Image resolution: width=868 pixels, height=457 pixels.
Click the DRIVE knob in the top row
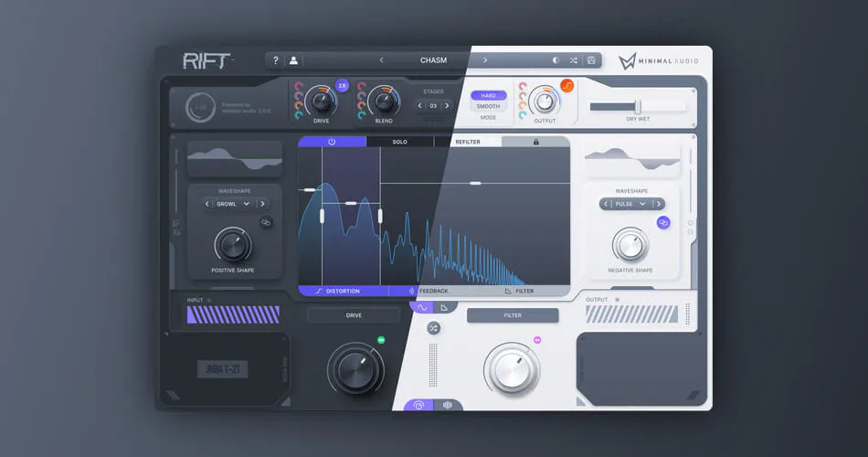(321, 101)
